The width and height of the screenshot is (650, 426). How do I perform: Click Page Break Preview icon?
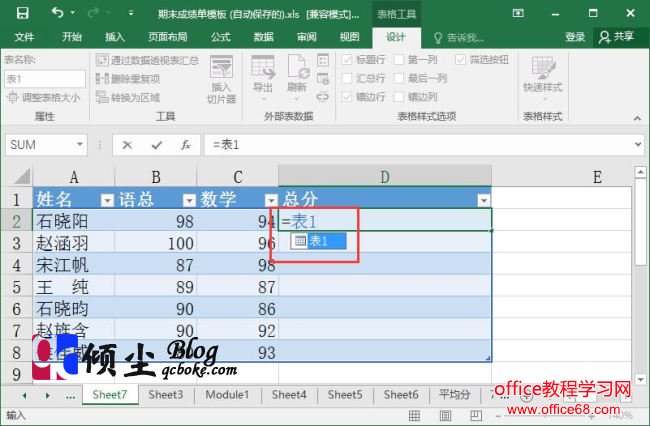point(476,415)
